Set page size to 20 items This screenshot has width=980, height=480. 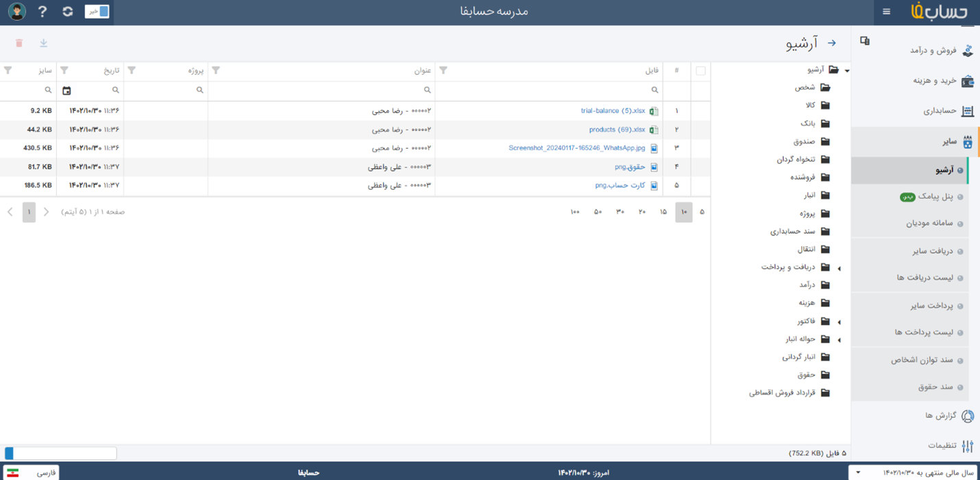pyautogui.click(x=642, y=212)
